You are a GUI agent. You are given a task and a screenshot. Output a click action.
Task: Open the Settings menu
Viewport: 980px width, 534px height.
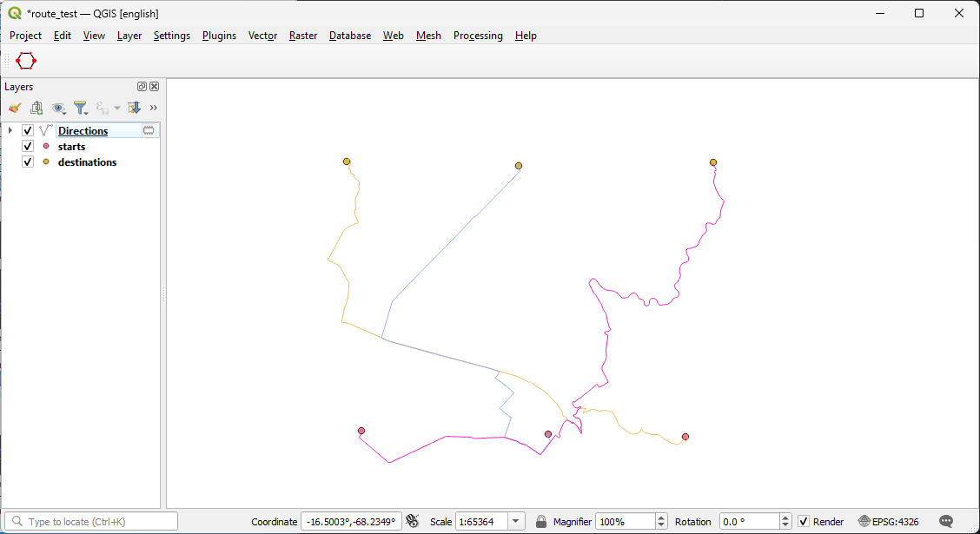point(172,36)
